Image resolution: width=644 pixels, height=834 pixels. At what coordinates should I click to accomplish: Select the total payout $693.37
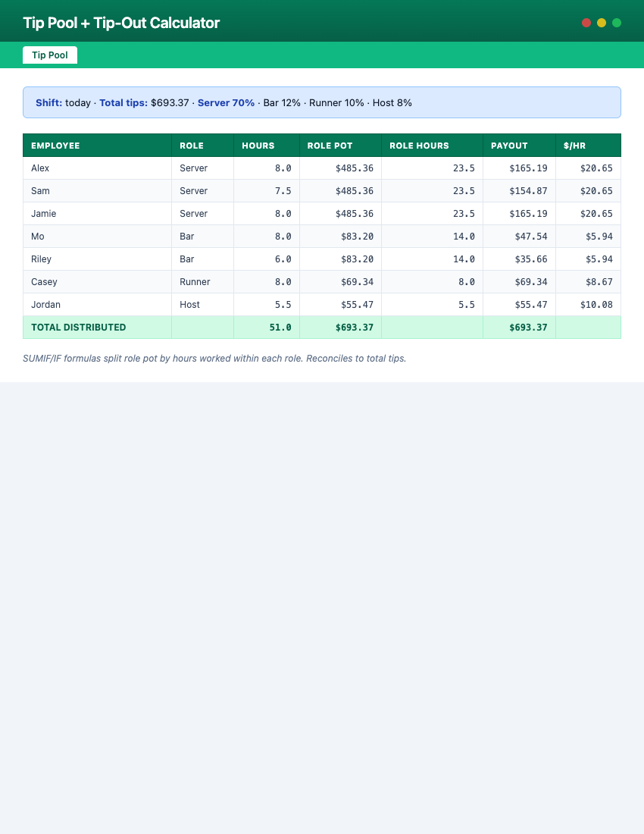[519, 327]
